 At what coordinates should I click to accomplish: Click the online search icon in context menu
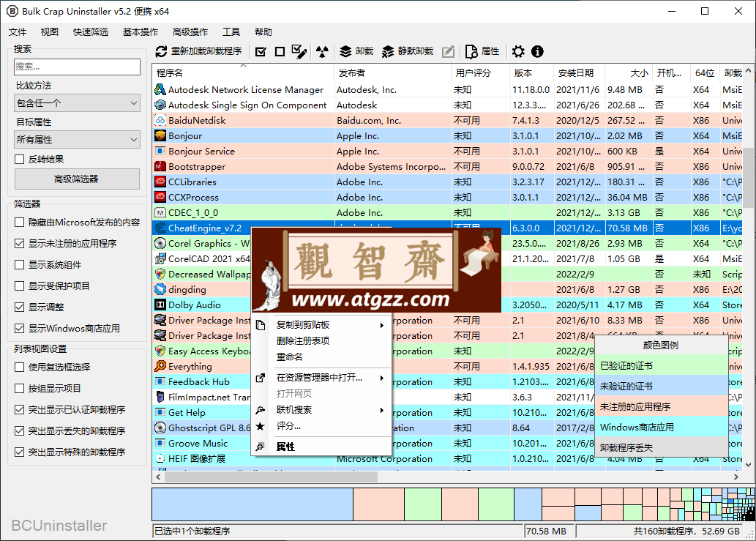click(261, 410)
